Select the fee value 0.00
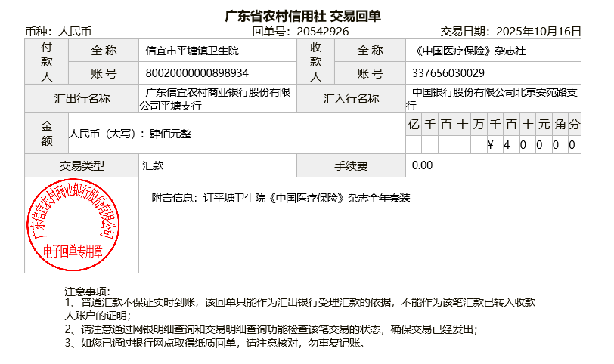 (x=423, y=165)
